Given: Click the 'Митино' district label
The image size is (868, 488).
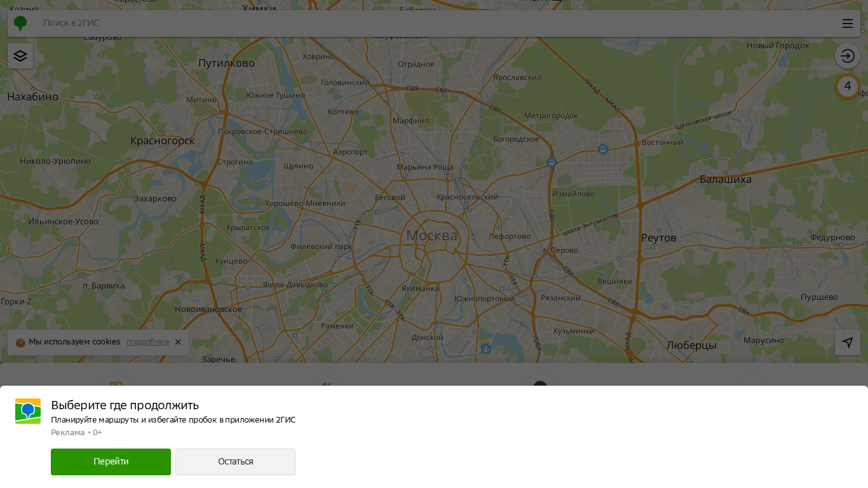Looking at the screenshot, I should [x=201, y=100].
